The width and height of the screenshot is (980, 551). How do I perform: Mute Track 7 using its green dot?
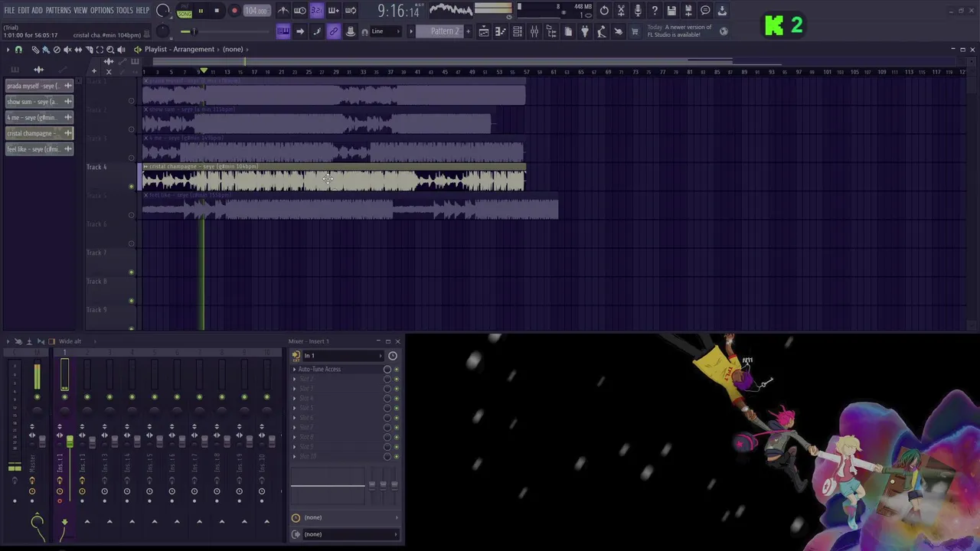[x=132, y=272]
